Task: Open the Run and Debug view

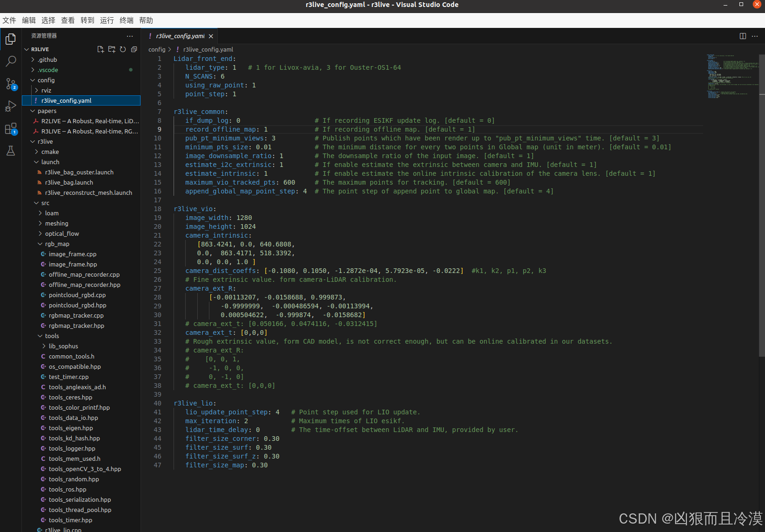Action: tap(11, 106)
